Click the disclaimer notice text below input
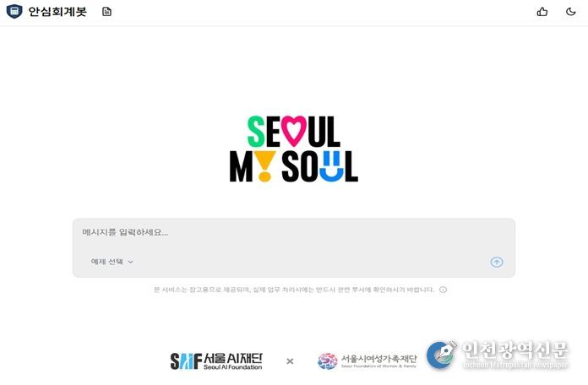Screen dimensions: 588x385 pyautogui.click(x=294, y=290)
